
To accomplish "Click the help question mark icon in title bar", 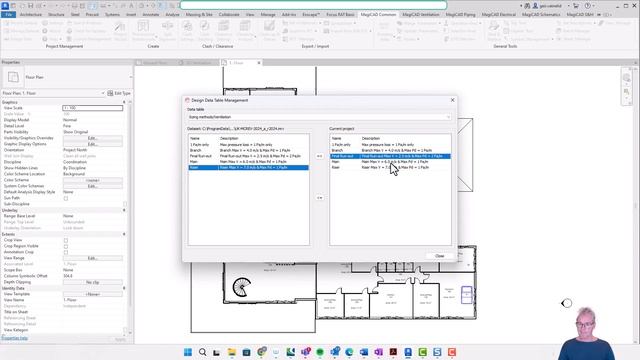I will pos(587,6).
